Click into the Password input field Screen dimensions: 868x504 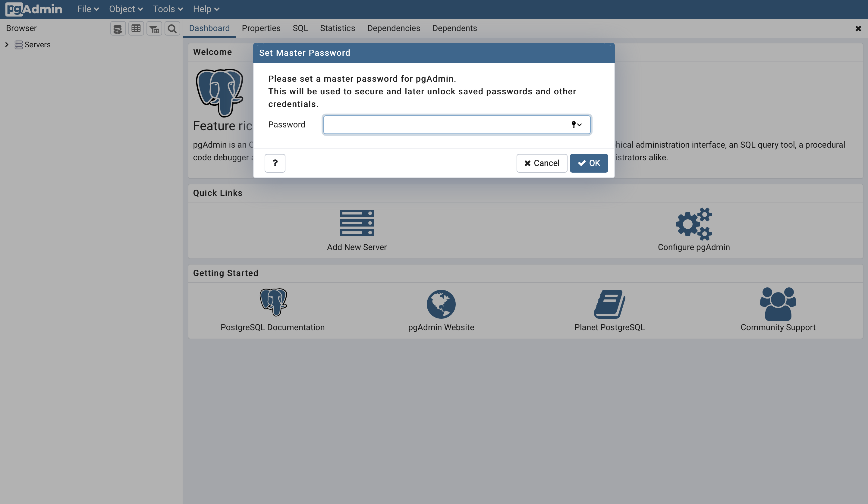pyautogui.click(x=457, y=124)
